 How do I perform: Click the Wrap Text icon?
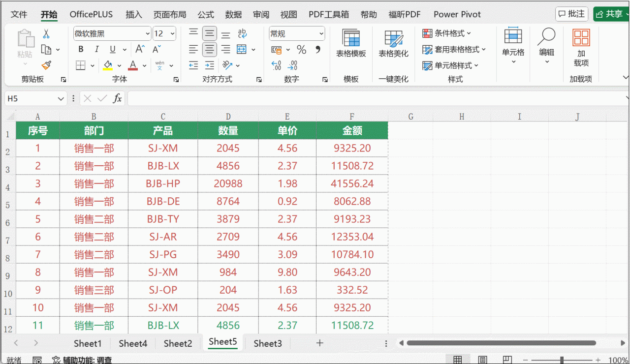tap(242, 34)
